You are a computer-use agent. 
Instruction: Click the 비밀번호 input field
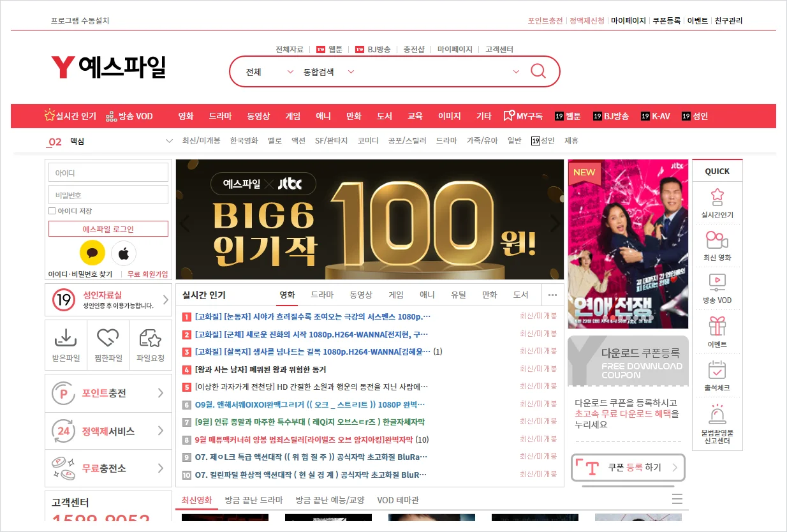108,195
